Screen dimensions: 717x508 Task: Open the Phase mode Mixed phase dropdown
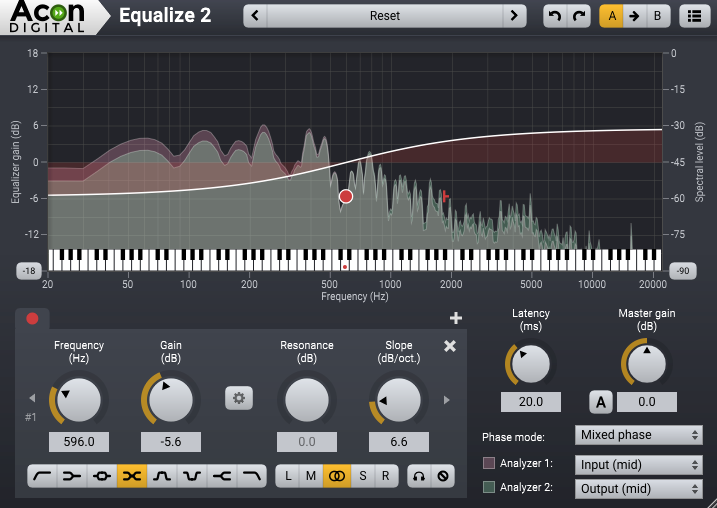[x=639, y=435]
